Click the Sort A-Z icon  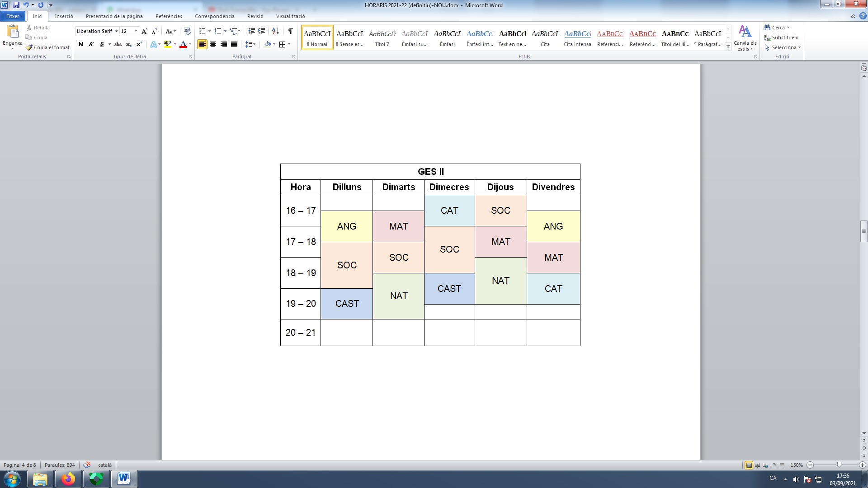275,31
